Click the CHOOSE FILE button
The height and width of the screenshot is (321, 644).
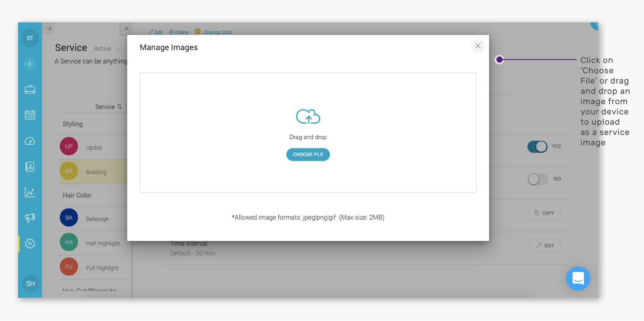(x=308, y=155)
